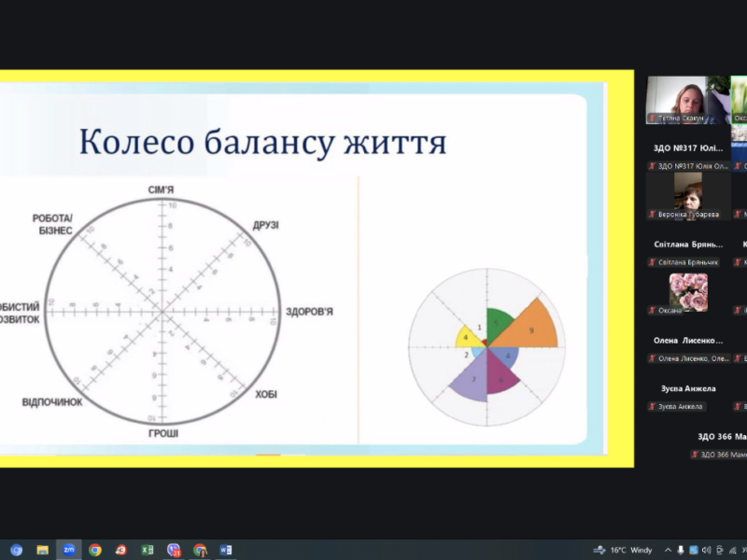Viewport: 747px width, 560px height.
Task: Click the blue segment labeled 4
Action: (x=506, y=357)
